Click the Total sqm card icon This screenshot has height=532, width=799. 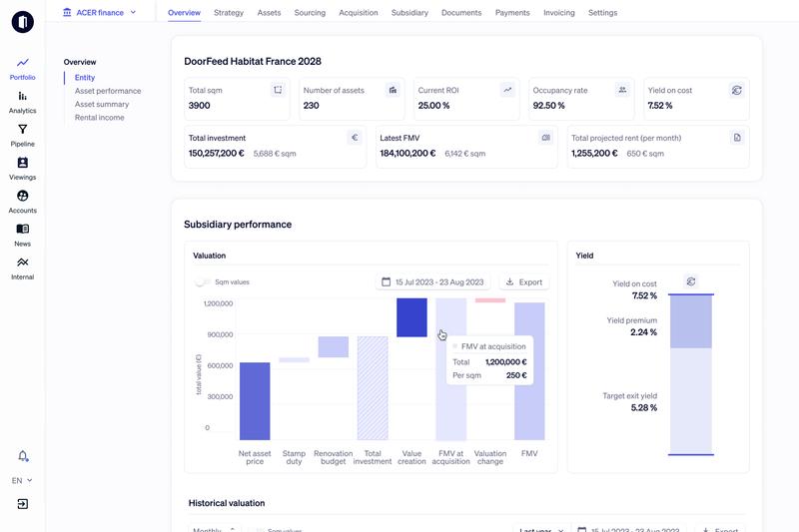[278, 90]
